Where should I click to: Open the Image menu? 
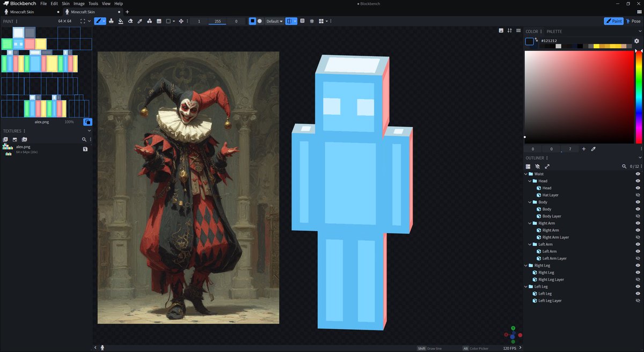point(79,3)
